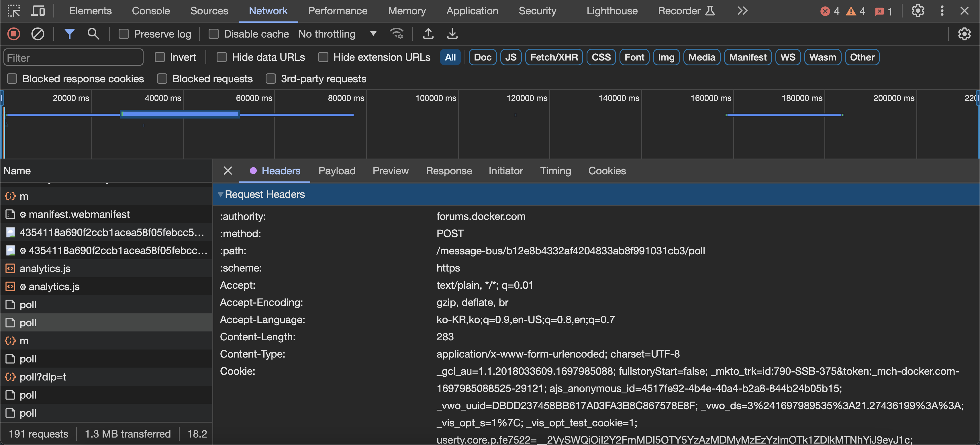Viewport: 980px width, 445px height.
Task: Filter requests by WS type
Action: pyautogui.click(x=787, y=57)
